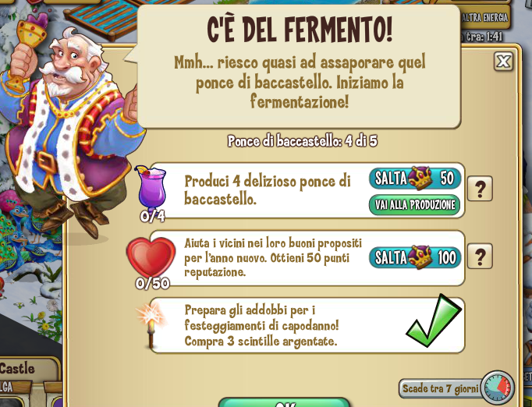The width and height of the screenshot is (532, 407).
Task: Click the 0/4 punch progress counter
Action: click(x=153, y=217)
